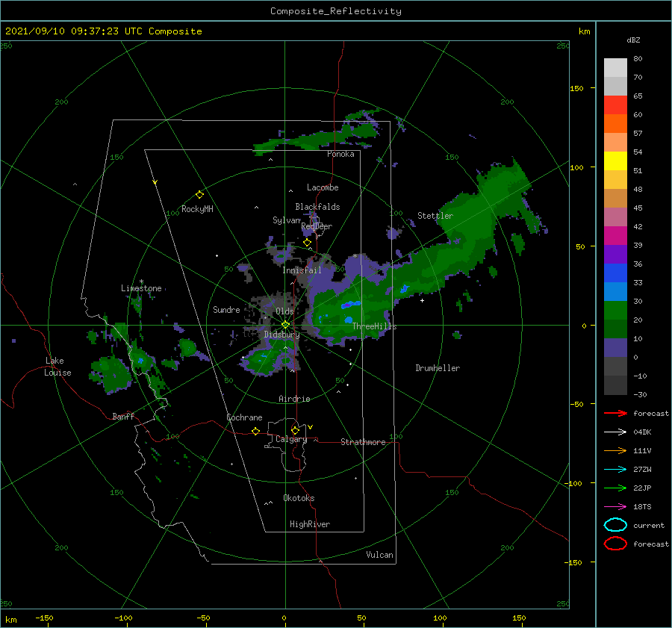The width and height of the screenshot is (672, 628).
Task: Click the green 22JP arrow in legend
Action: pyautogui.click(x=615, y=488)
